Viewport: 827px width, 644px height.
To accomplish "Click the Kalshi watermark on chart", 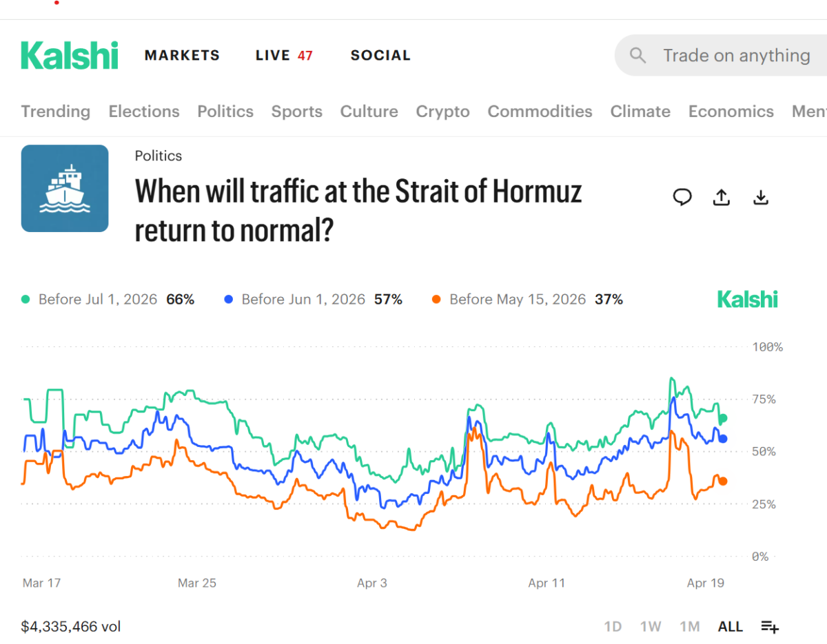I will point(747,300).
